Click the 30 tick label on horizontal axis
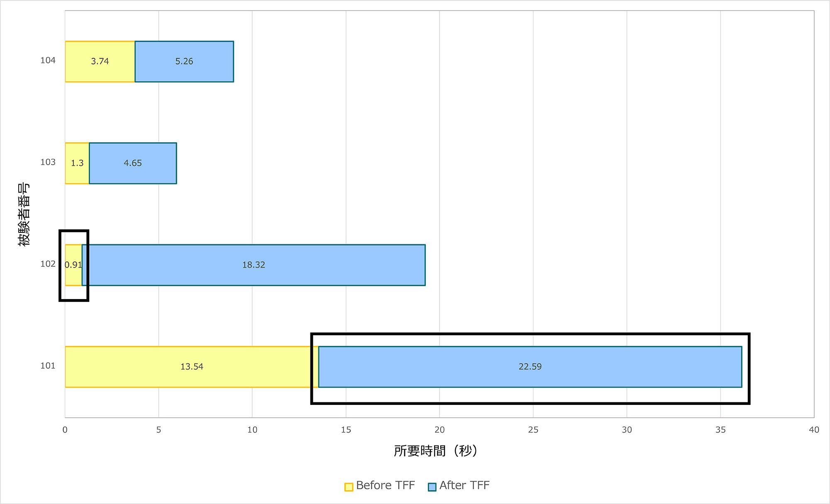 click(x=627, y=430)
